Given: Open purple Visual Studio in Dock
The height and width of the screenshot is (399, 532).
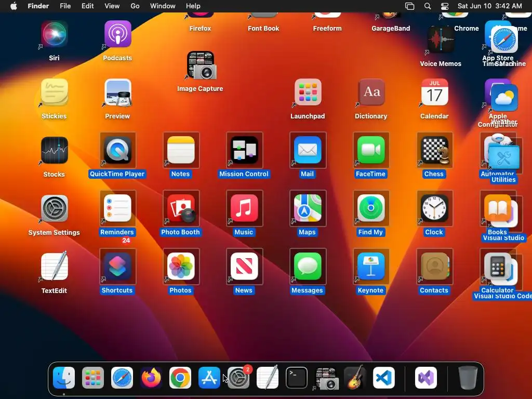Looking at the screenshot, I should click(x=426, y=378).
